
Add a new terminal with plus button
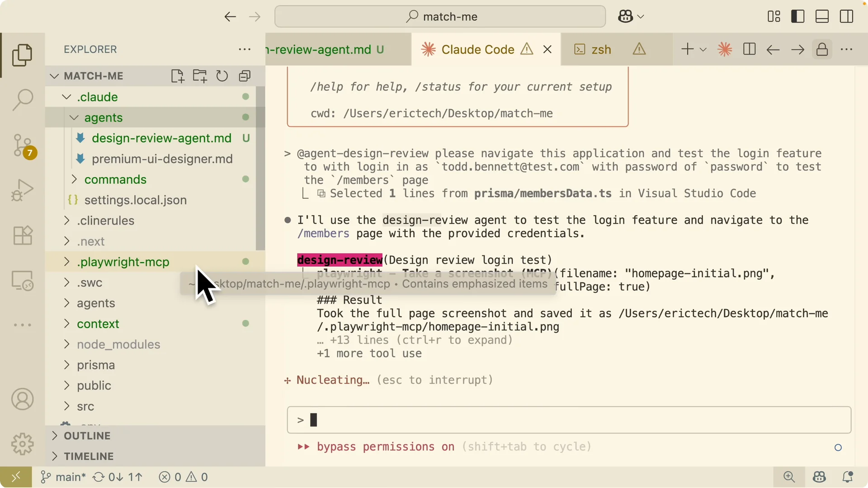click(687, 49)
